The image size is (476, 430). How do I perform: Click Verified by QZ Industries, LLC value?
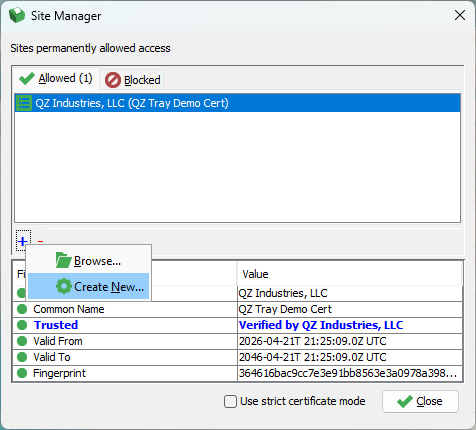pyautogui.click(x=321, y=325)
